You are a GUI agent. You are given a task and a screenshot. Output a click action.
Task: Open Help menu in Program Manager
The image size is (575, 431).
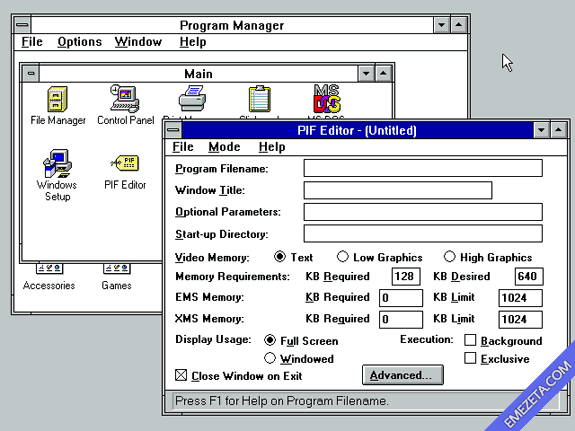point(193,42)
